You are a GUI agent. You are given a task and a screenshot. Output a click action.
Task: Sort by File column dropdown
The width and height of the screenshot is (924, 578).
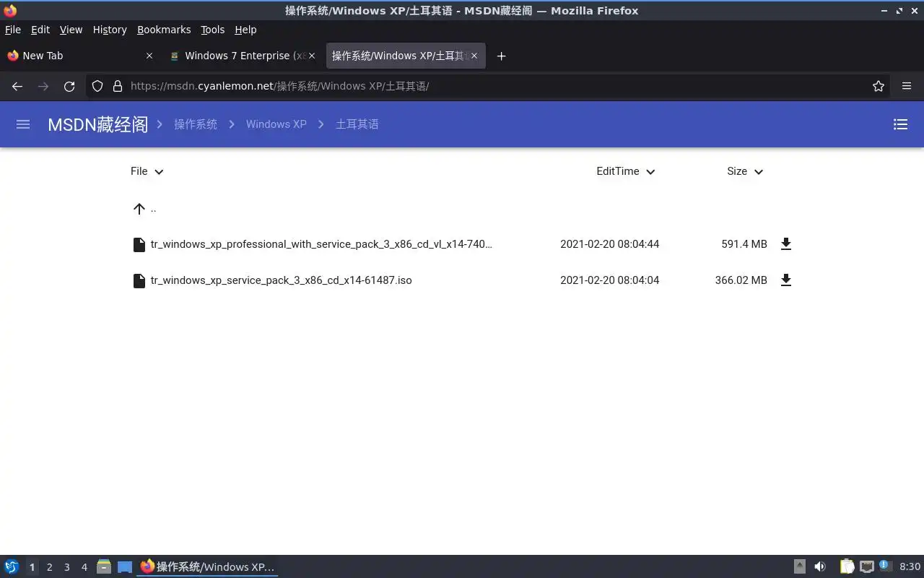[147, 171]
